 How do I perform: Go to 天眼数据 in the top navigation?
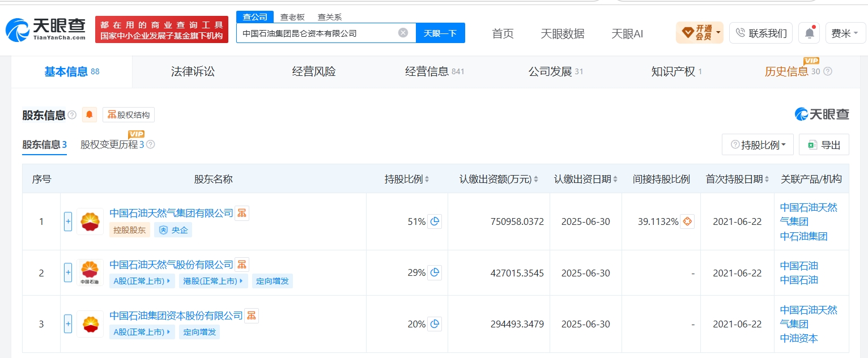(x=562, y=33)
